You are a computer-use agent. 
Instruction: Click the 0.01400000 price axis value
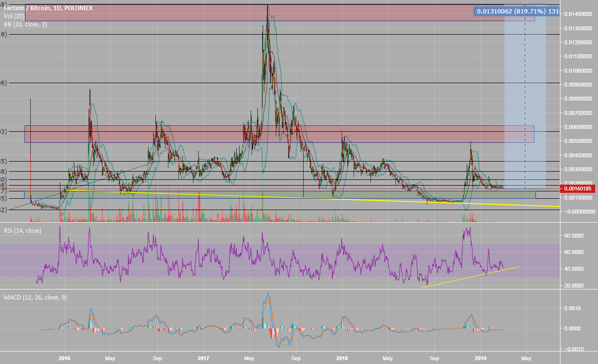[x=577, y=14]
